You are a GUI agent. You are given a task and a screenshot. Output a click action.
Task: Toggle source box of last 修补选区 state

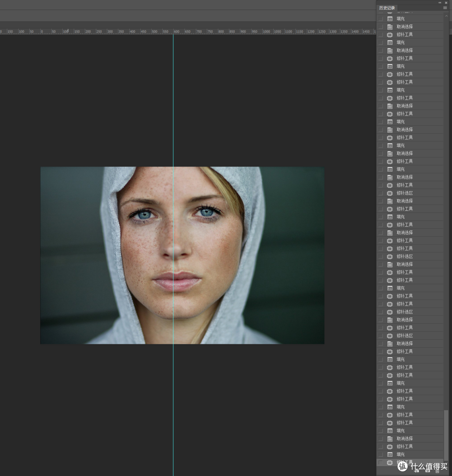point(380,336)
